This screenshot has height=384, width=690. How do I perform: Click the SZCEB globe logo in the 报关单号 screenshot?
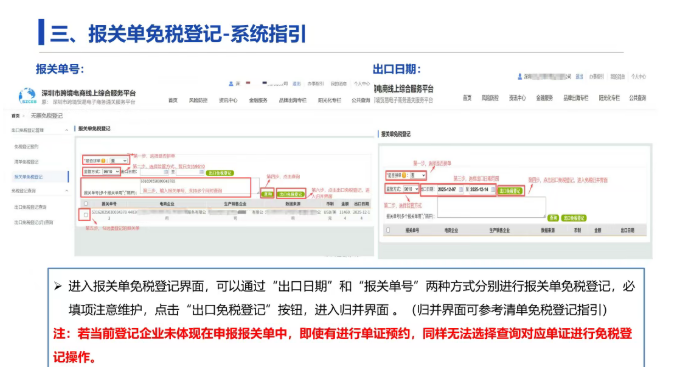pyautogui.click(x=27, y=95)
